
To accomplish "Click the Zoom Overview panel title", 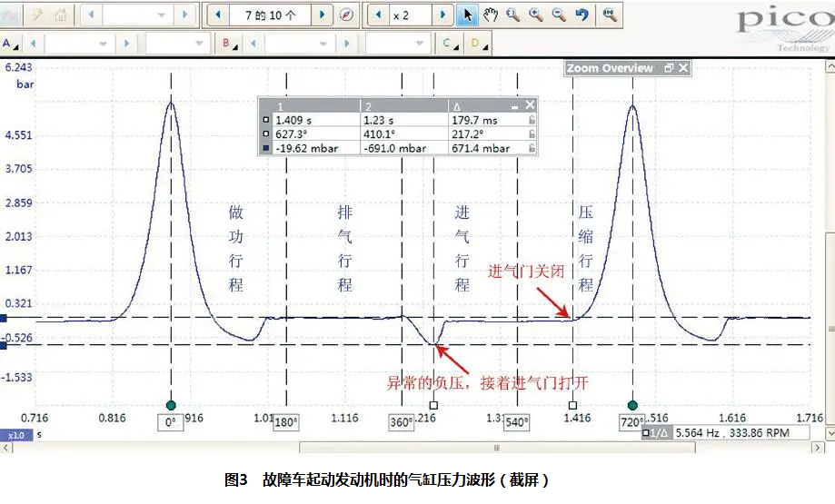I will click(610, 68).
